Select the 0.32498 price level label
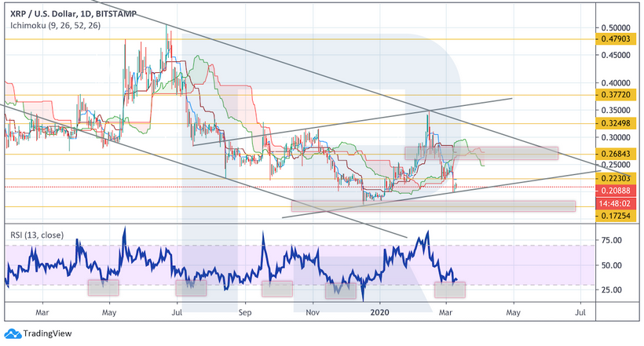This screenshot has height=346, width=644. [615, 124]
